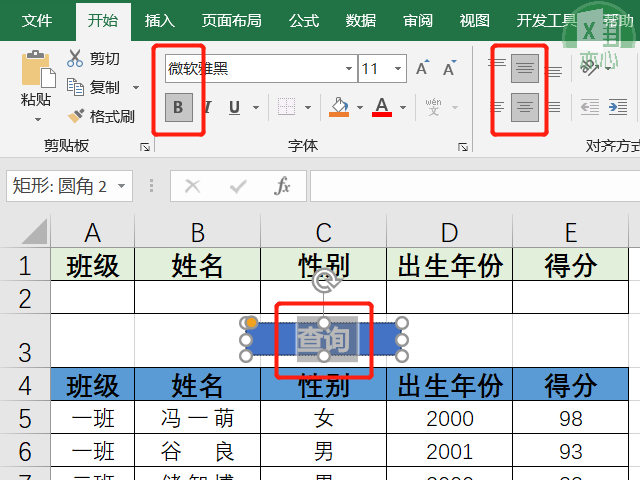Increase font size with larger A icon
The width and height of the screenshot is (640, 480).
(422, 68)
